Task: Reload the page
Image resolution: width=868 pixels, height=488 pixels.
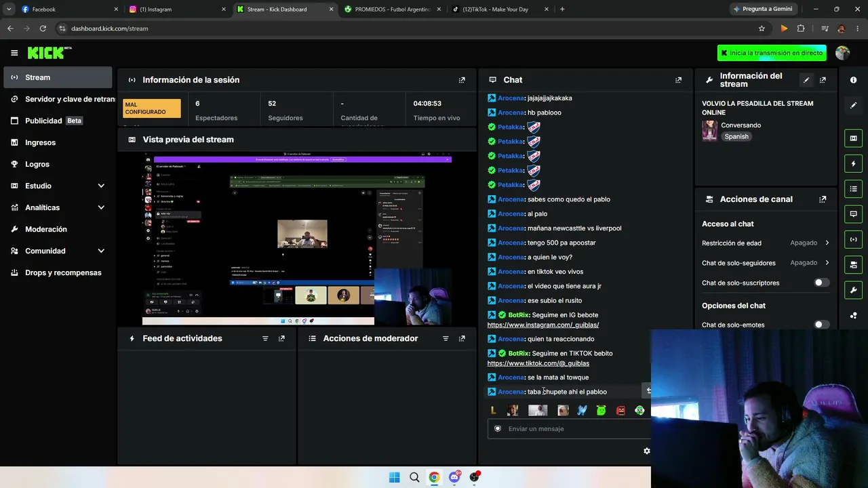Action: pos(43,28)
